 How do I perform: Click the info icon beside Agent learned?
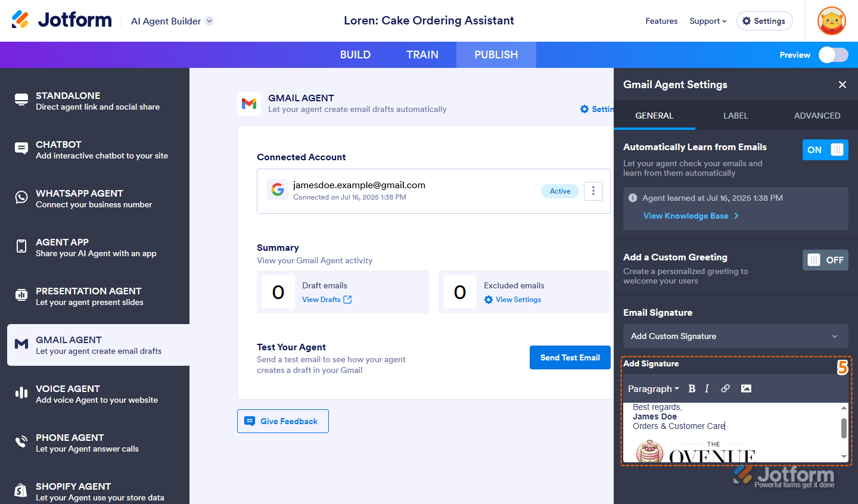pyautogui.click(x=633, y=198)
